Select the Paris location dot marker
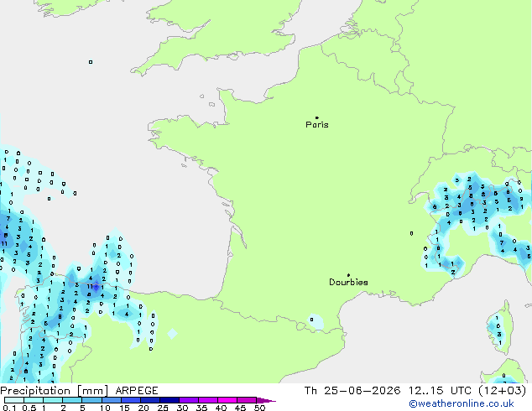This screenshot has width=532, height=411. click(317, 117)
